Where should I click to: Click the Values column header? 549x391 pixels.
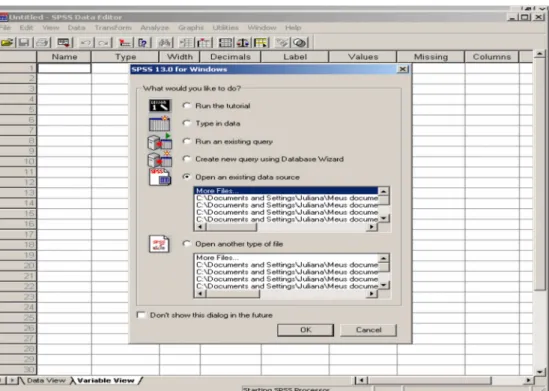point(363,57)
